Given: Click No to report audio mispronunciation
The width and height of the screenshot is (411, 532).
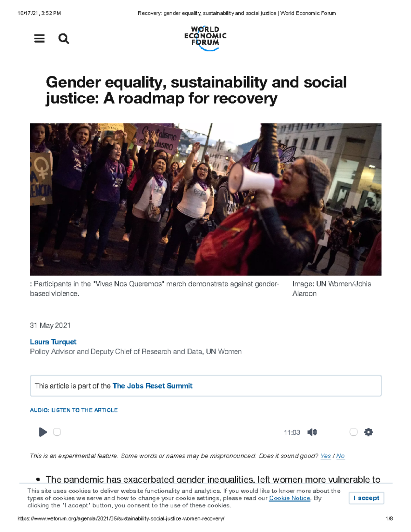Looking at the screenshot, I should click(340, 456).
